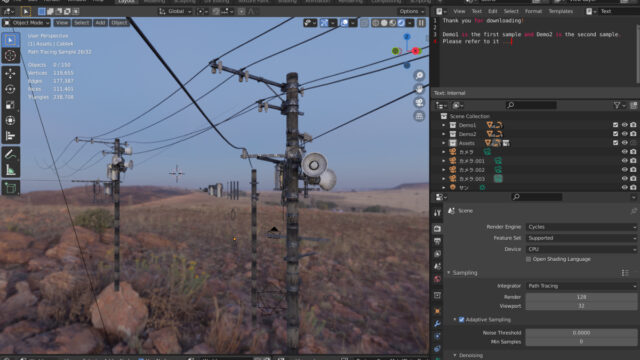
Task: Activate the Transform tool
Action: (10, 120)
